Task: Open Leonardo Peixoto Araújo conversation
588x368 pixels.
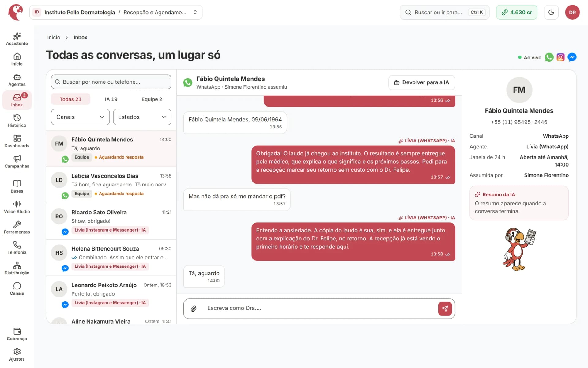Action: tap(111, 294)
